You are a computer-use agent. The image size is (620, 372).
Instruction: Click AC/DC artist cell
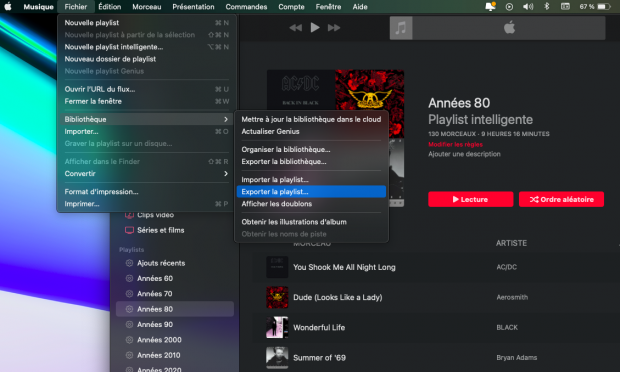507,267
